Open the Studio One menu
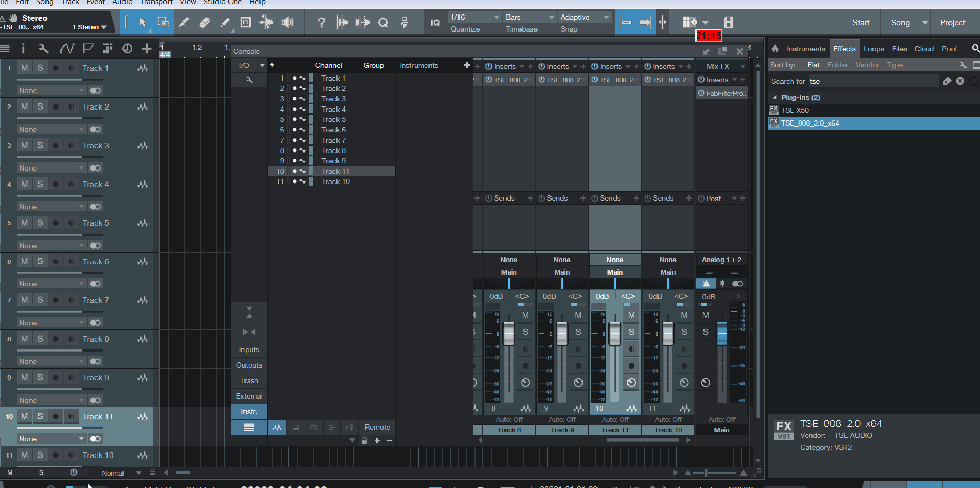980x488 pixels. pyautogui.click(x=222, y=3)
